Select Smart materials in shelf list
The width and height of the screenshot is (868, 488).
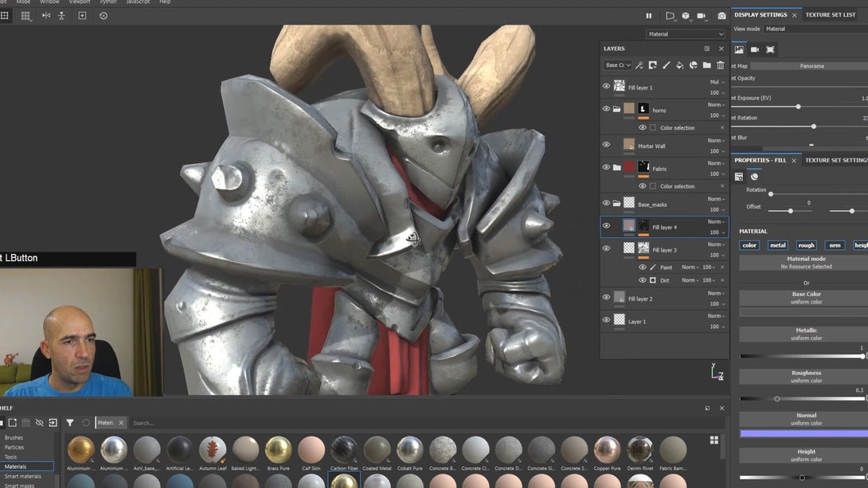(23, 476)
